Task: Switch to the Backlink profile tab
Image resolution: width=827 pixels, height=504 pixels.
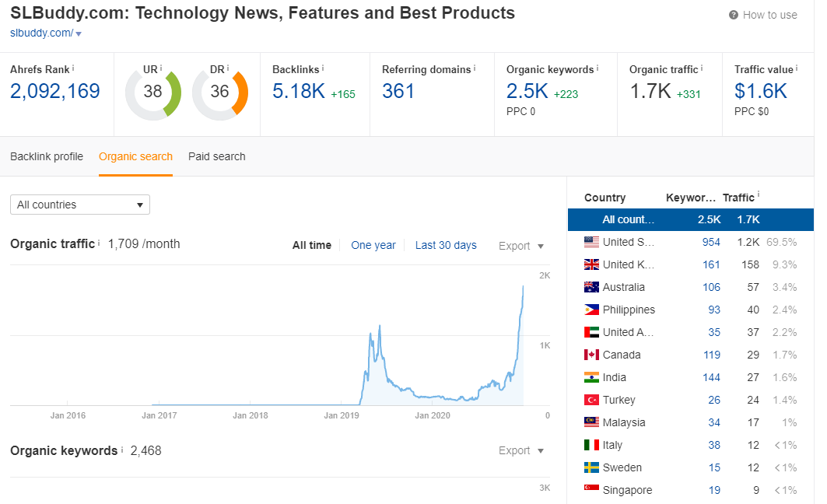Action: click(46, 156)
